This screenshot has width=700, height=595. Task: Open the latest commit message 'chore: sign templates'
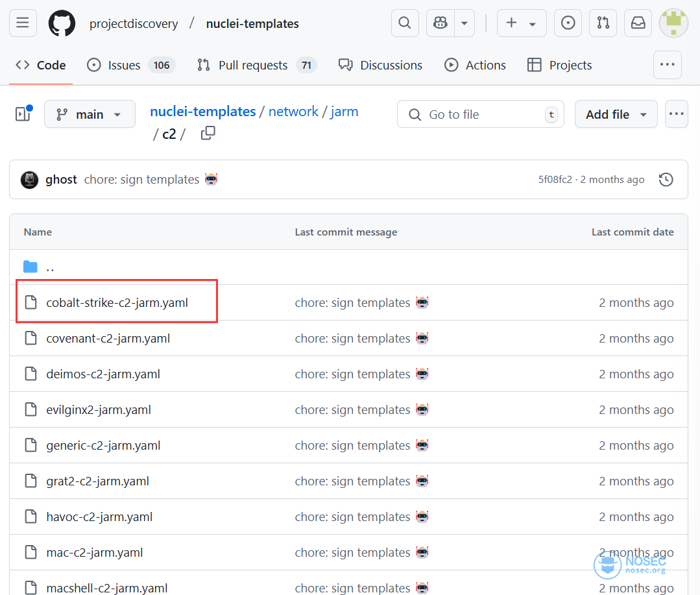pyautogui.click(x=141, y=180)
